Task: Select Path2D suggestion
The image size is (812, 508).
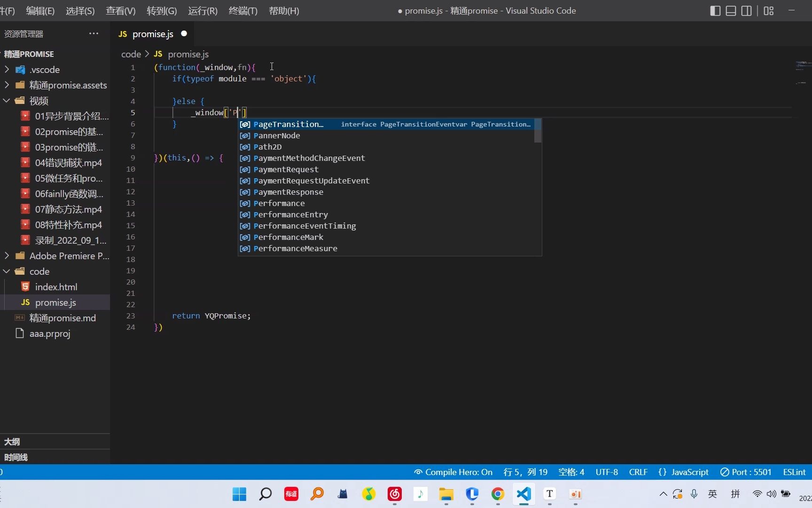Action: pyautogui.click(x=386, y=147)
